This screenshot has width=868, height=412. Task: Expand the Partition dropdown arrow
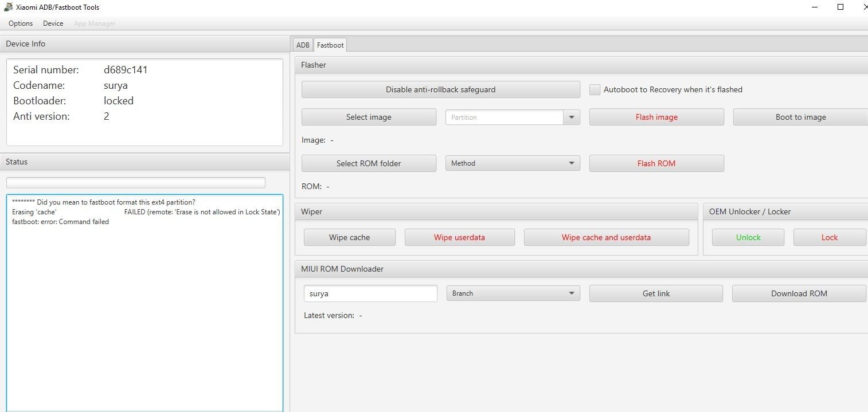(572, 117)
